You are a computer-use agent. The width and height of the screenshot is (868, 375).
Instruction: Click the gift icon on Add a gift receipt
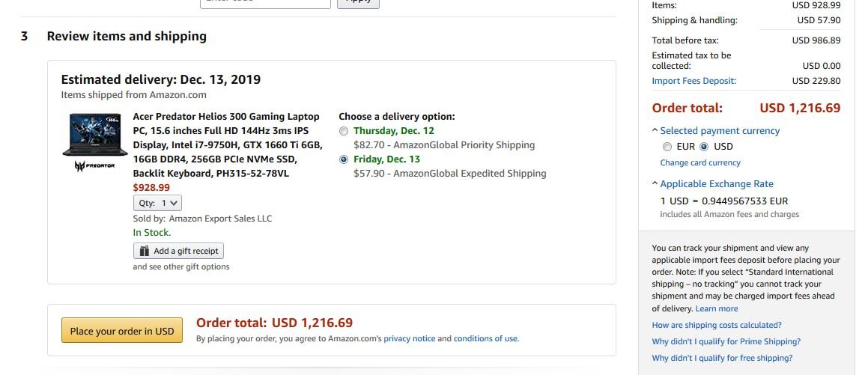coord(145,251)
